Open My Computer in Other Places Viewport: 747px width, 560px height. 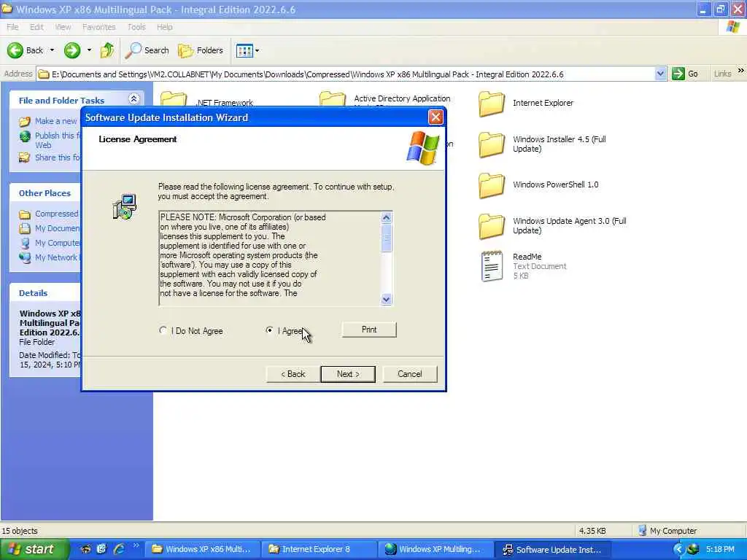point(57,243)
